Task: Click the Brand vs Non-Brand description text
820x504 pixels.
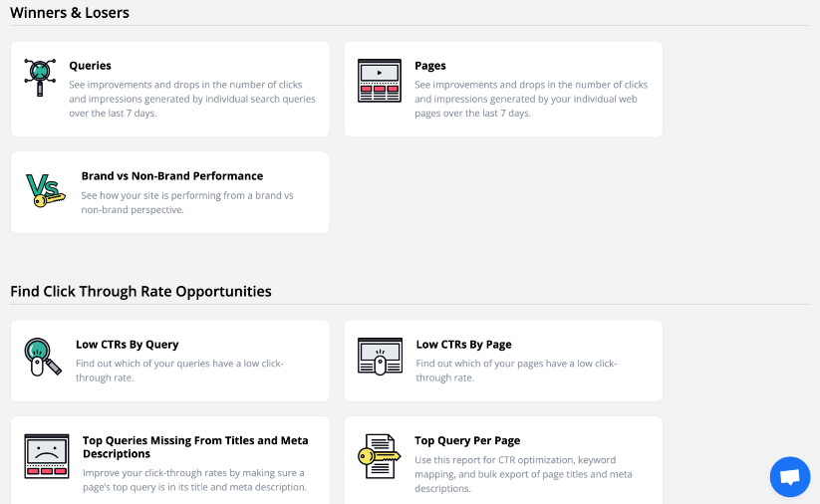Action: pos(187,202)
